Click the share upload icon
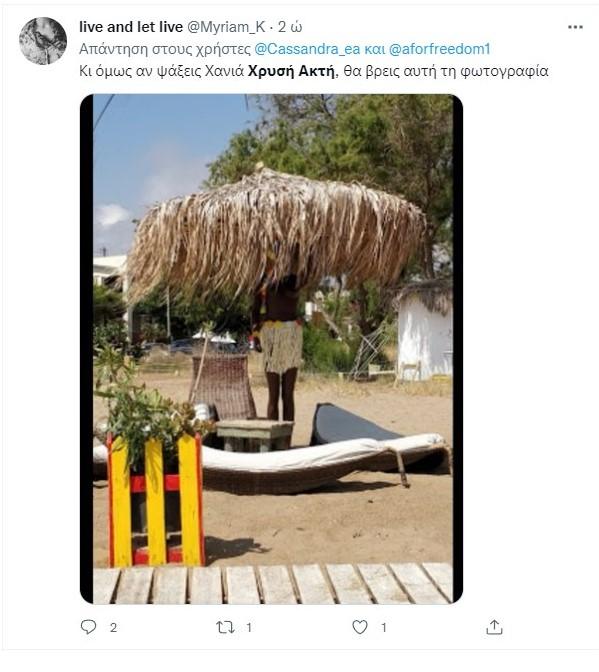599x672 pixels. pos(494,627)
